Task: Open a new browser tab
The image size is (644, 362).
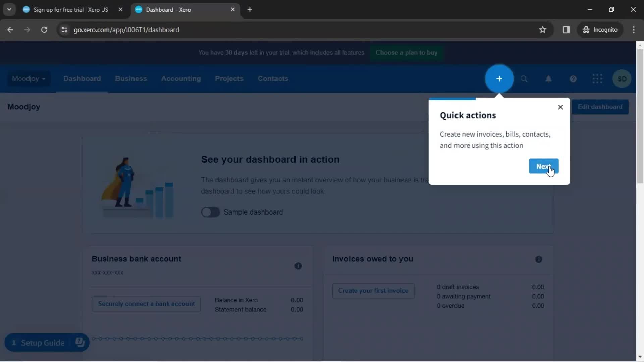Action: click(250, 10)
